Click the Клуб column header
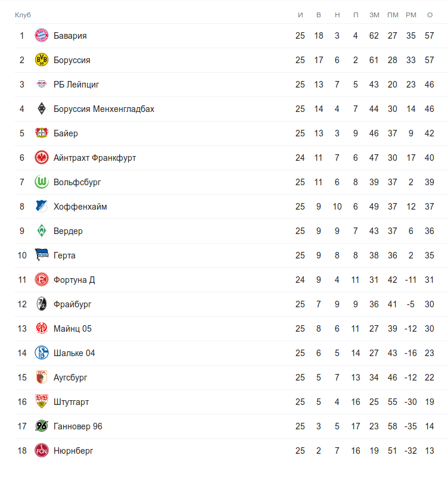Viewport: 448px width, 477px height. pyautogui.click(x=23, y=14)
